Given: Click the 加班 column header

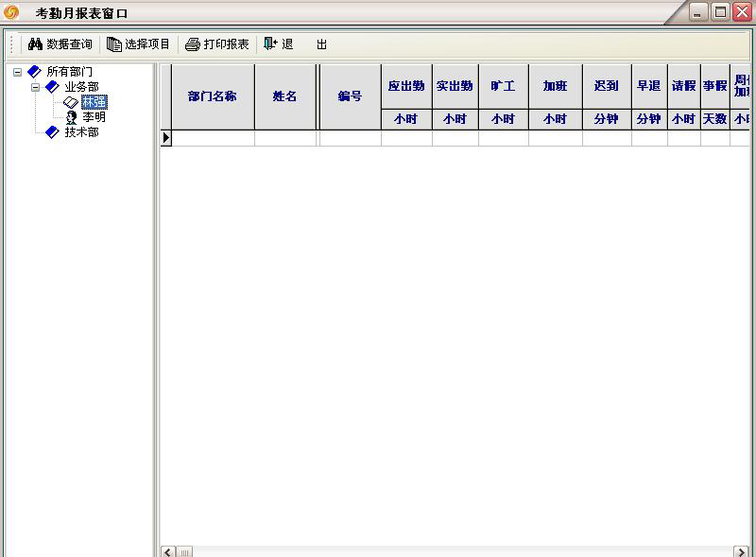Looking at the screenshot, I should (555, 86).
